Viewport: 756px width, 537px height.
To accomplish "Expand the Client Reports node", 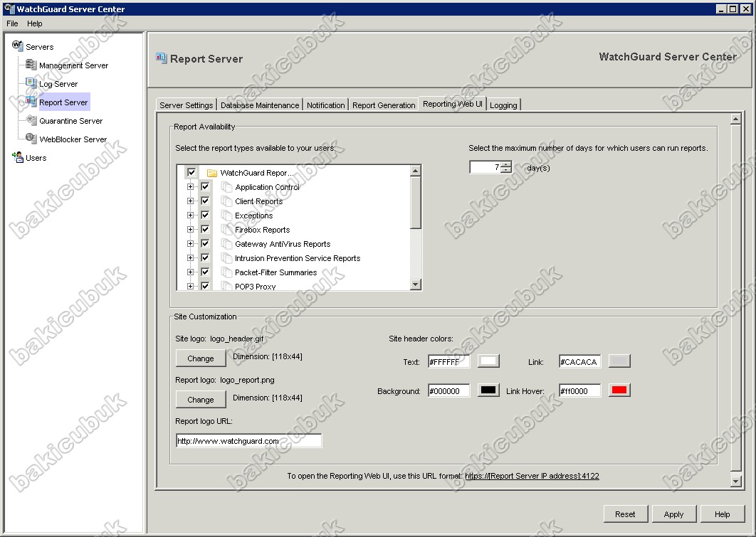I will (191, 201).
